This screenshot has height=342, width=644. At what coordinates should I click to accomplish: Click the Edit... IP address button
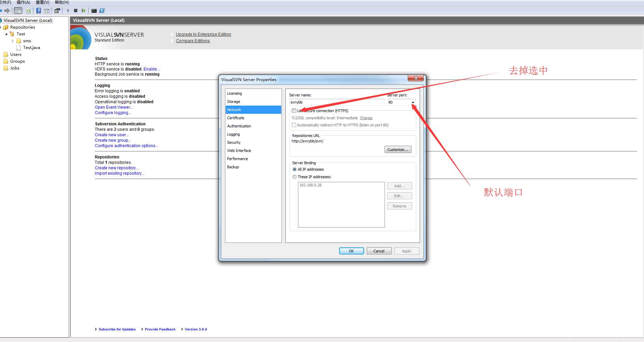(400, 196)
